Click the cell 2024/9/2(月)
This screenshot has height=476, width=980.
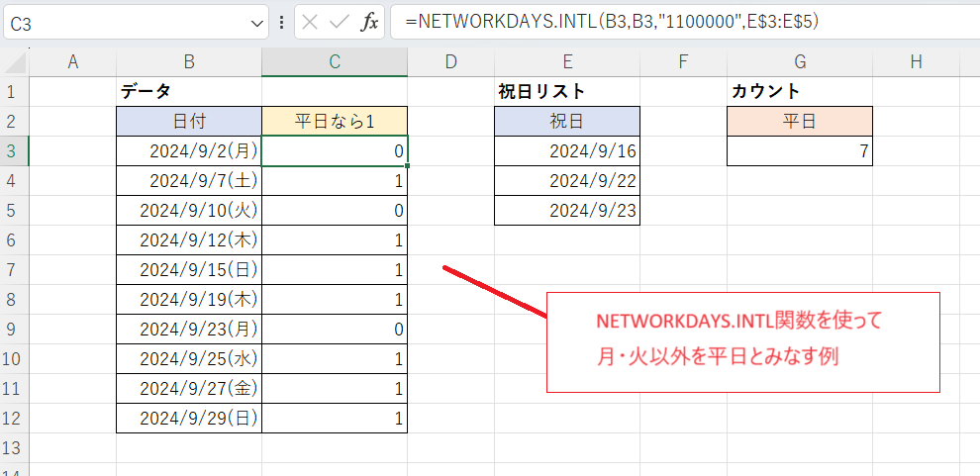pos(189,151)
